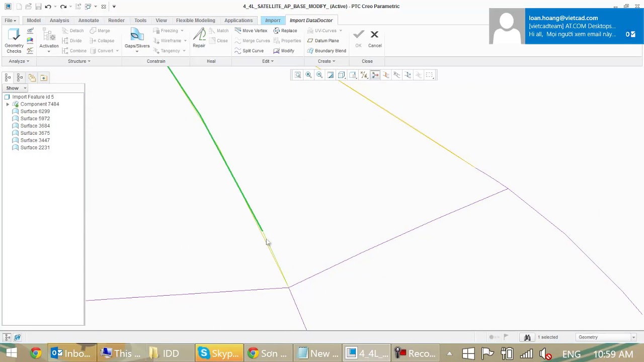
Task: Click the Windows Start button
Action: (x=11, y=353)
